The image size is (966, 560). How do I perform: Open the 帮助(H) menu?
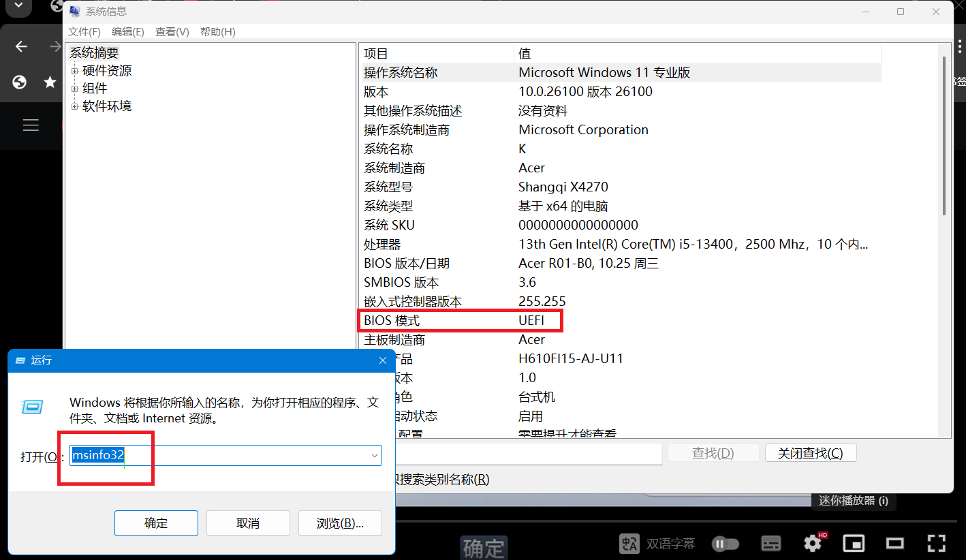tap(218, 32)
